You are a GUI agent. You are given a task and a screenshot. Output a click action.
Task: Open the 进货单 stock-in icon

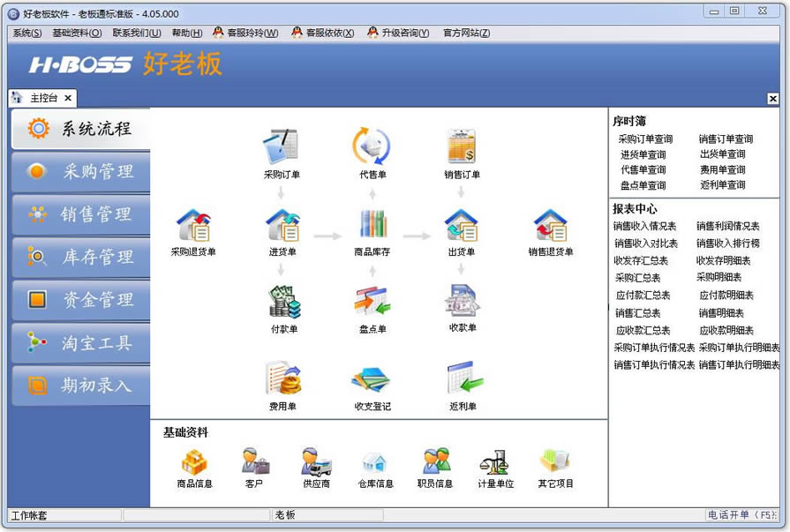[282, 226]
